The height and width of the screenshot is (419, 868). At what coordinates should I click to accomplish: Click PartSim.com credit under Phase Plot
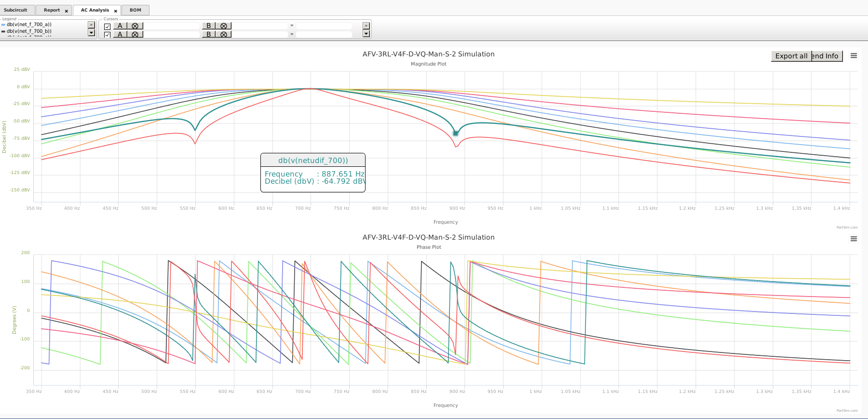coord(847,411)
